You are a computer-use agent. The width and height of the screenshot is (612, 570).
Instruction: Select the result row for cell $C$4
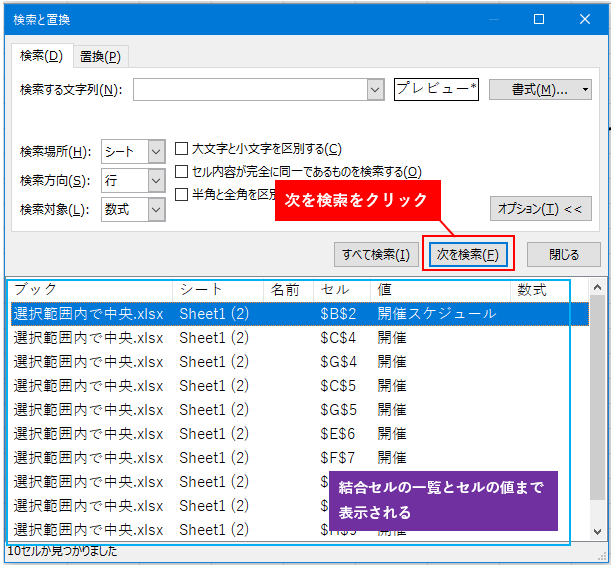point(300,338)
